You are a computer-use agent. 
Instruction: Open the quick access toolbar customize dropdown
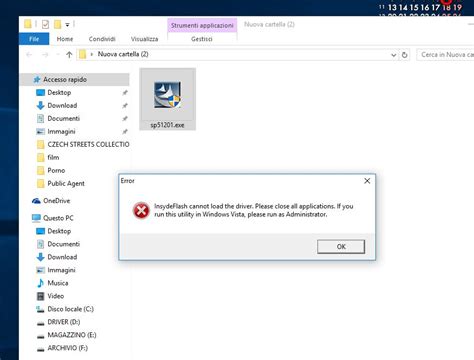(67, 25)
